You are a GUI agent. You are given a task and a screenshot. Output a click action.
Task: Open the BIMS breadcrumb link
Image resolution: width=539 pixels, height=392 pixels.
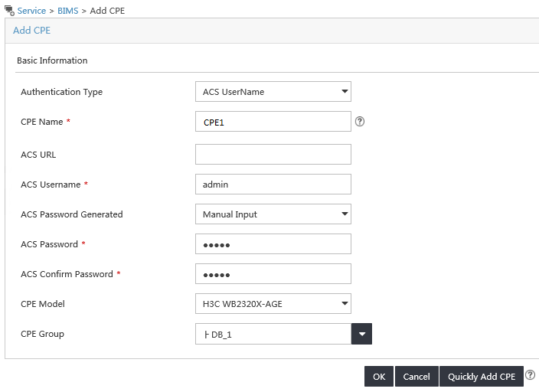pyautogui.click(x=67, y=11)
